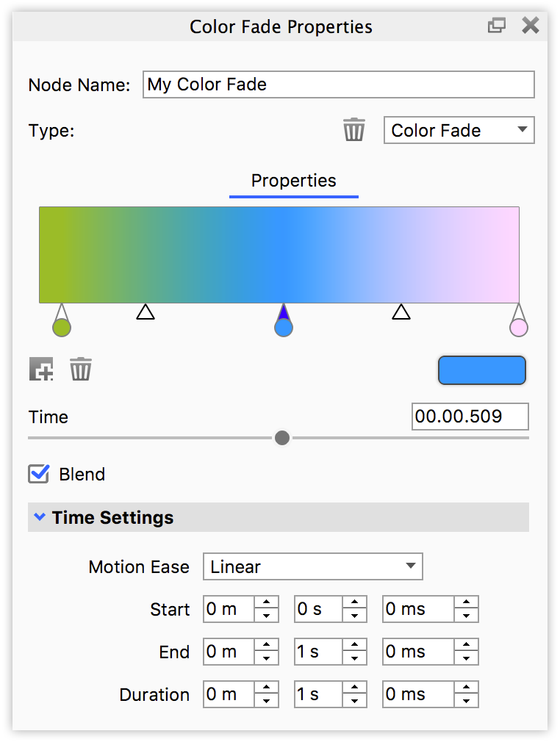
Task: Select the blue color stop marker
Action: pyautogui.click(x=284, y=327)
